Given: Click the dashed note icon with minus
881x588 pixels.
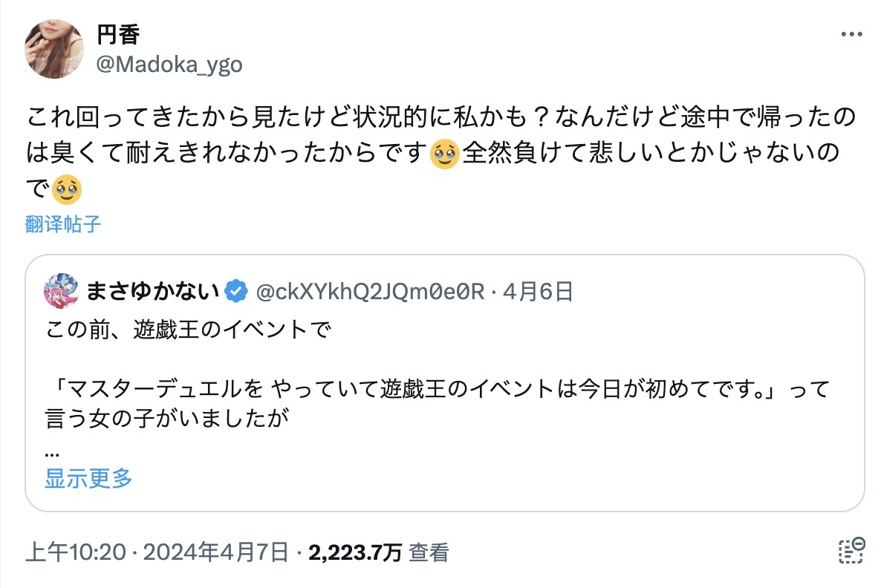Looking at the screenshot, I should click(x=851, y=551).
